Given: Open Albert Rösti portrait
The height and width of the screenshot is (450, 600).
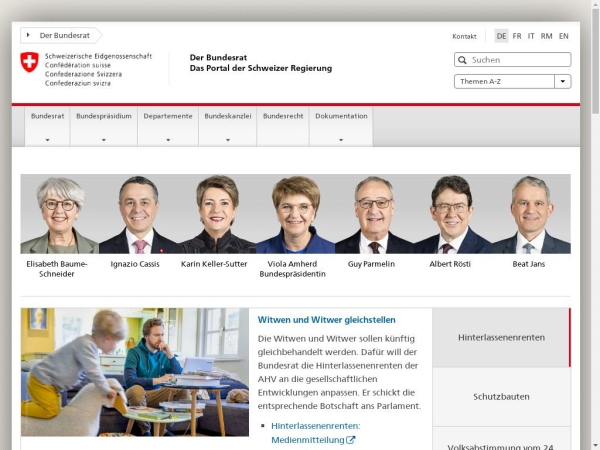Looking at the screenshot, I should click(x=453, y=214).
